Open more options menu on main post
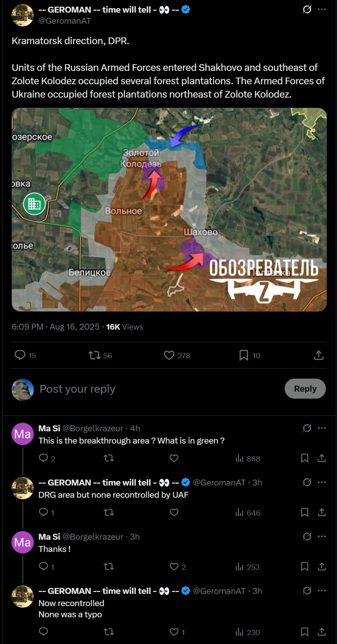The height and width of the screenshot is (644, 337). tap(322, 9)
